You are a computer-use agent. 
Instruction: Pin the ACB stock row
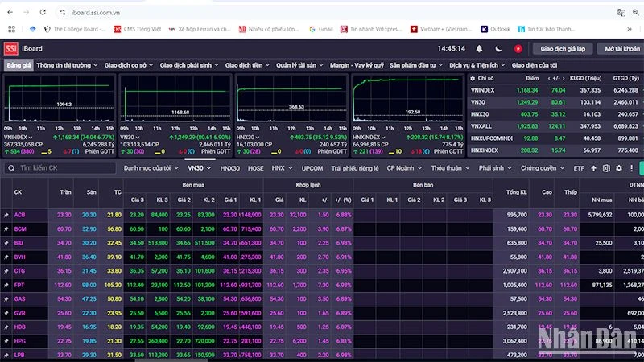tap(6, 215)
